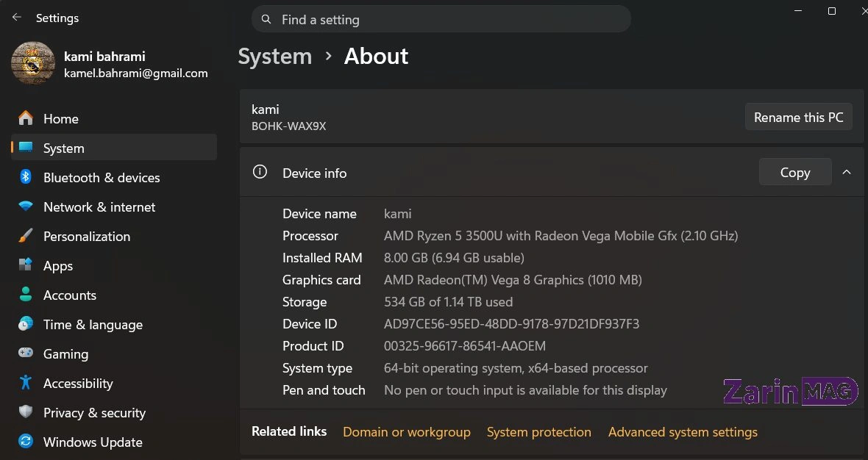The width and height of the screenshot is (868, 460).
Task: Click the AMD Radeon Vega 8 Graphics value
Action: tap(513, 280)
